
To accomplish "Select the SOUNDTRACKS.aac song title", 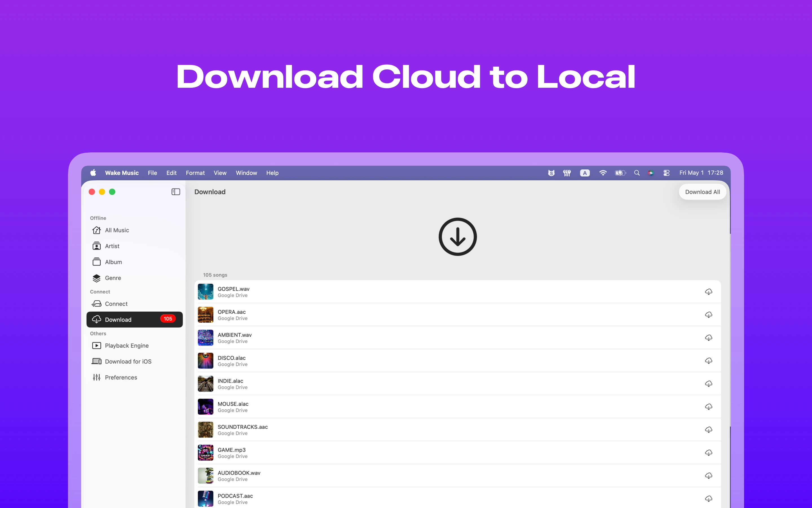I will (242, 427).
